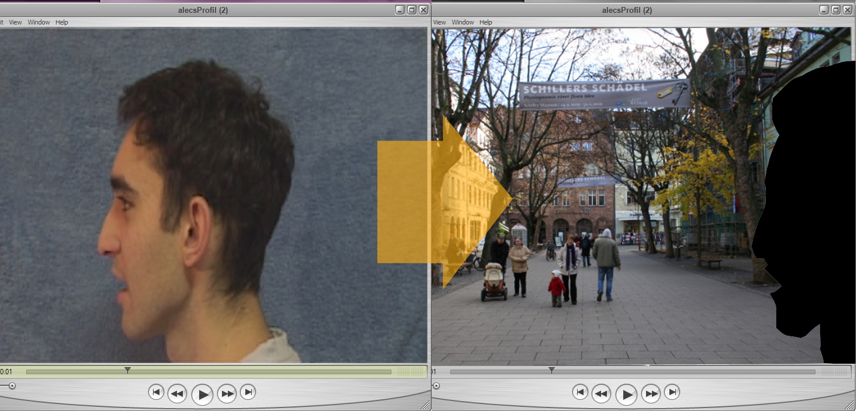Skip to end of right street-scene video
This screenshot has width=868, height=411.
pyautogui.click(x=672, y=392)
